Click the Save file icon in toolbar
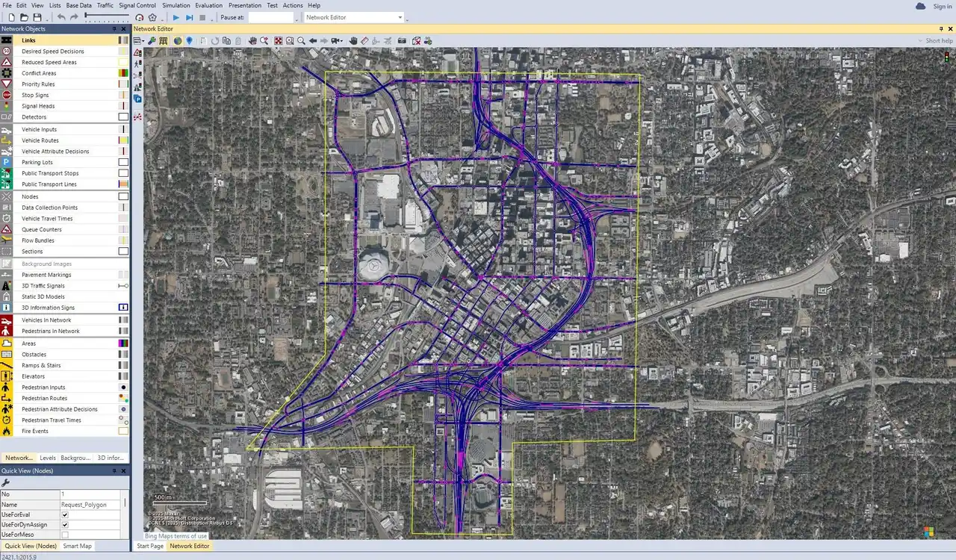This screenshot has width=956, height=560. (x=37, y=17)
